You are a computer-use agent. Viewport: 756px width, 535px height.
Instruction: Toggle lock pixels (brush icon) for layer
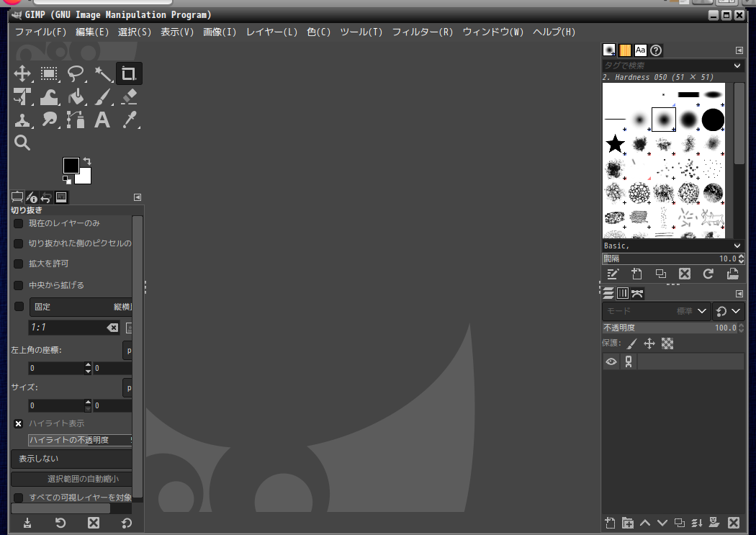coord(631,343)
